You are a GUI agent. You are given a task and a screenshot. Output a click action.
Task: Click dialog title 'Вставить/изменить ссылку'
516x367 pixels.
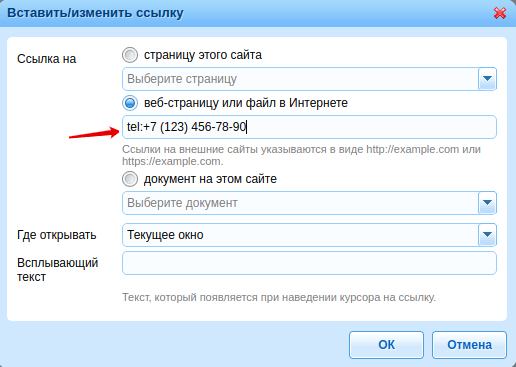click(95, 13)
